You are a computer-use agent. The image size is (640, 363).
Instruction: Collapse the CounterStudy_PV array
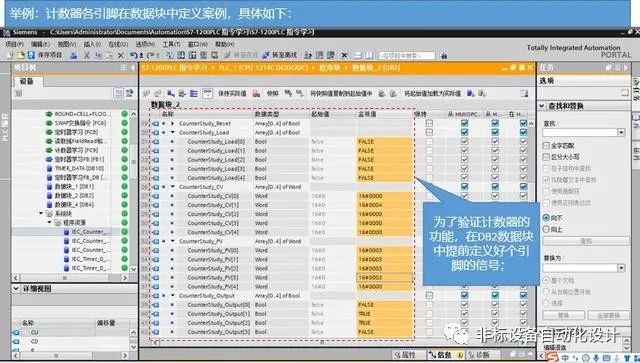173,241
